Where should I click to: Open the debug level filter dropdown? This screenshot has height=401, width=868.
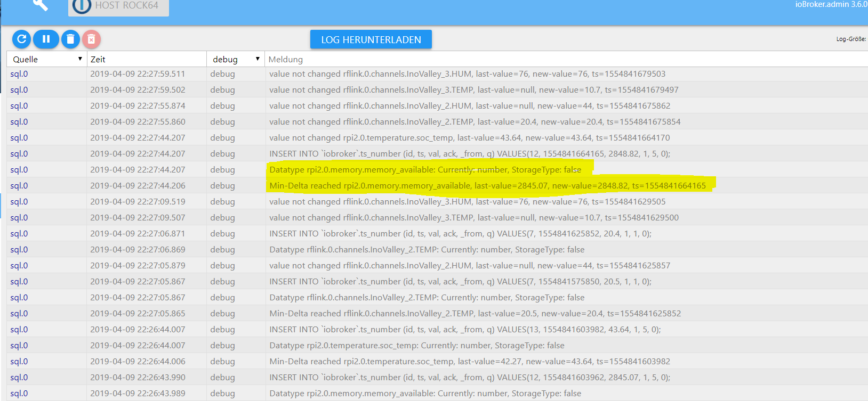tap(236, 59)
